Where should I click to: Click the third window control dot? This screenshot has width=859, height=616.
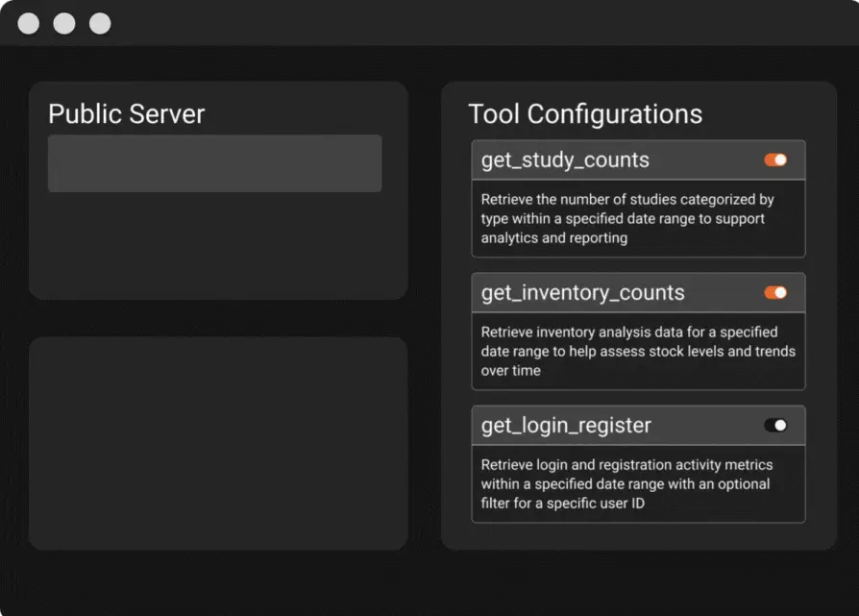100,24
